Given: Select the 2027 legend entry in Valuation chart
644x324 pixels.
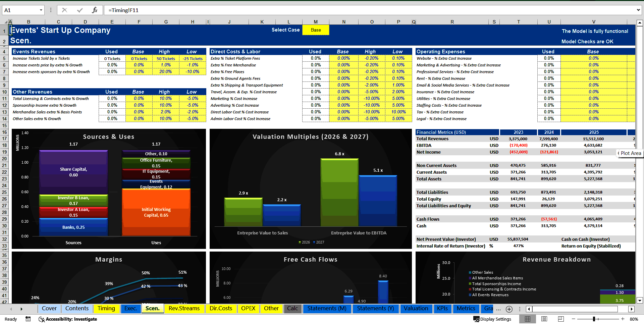Looking at the screenshot, I should point(319,242).
